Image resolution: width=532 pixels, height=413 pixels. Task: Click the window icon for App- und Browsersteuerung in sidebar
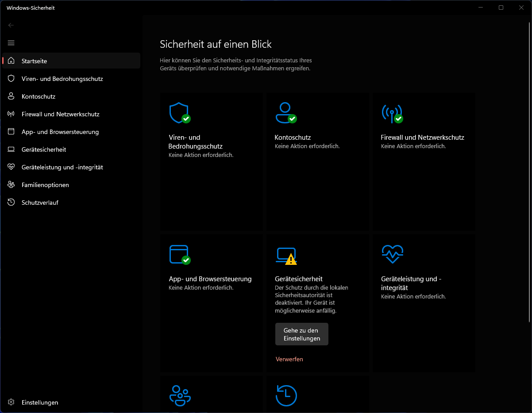coord(11,131)
